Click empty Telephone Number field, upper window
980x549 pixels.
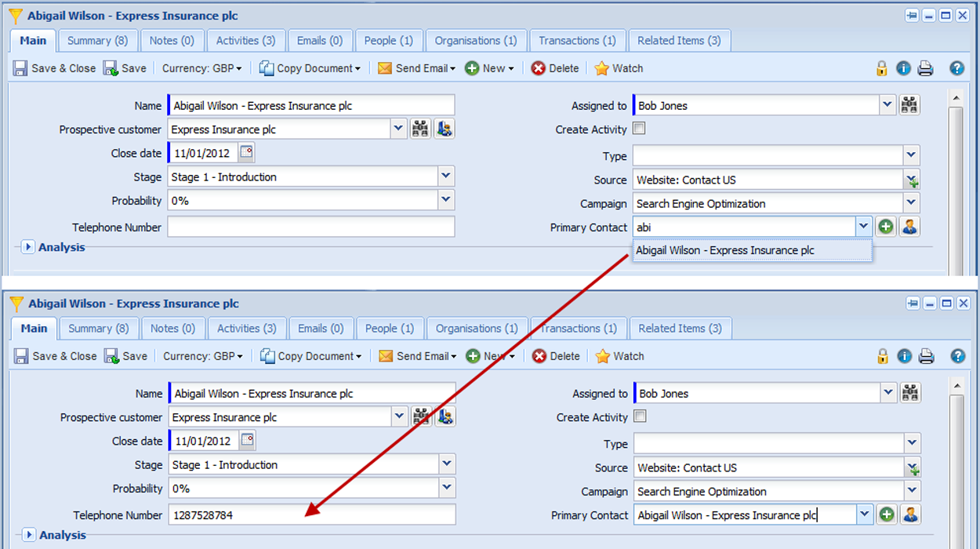click(x=311, y=227)
